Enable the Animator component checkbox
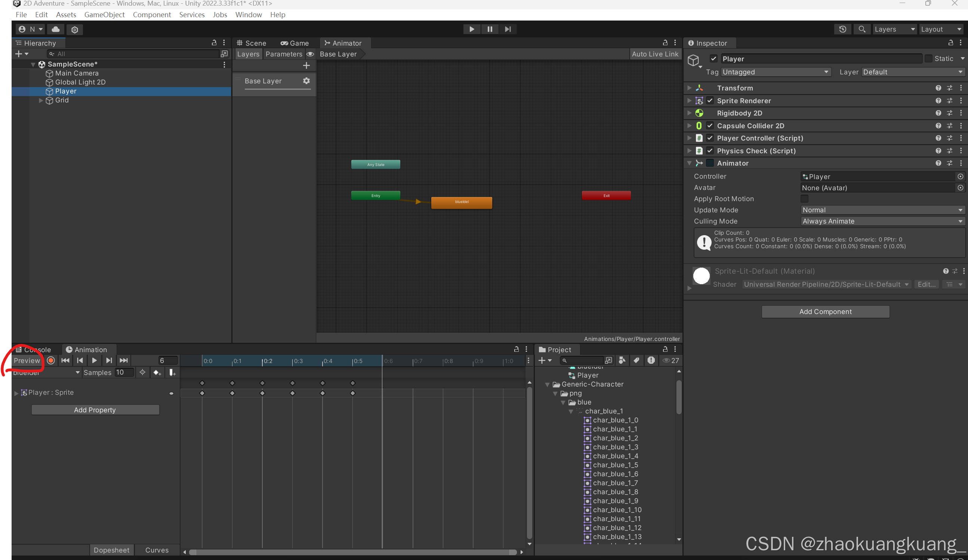 [x=710, y=163]
